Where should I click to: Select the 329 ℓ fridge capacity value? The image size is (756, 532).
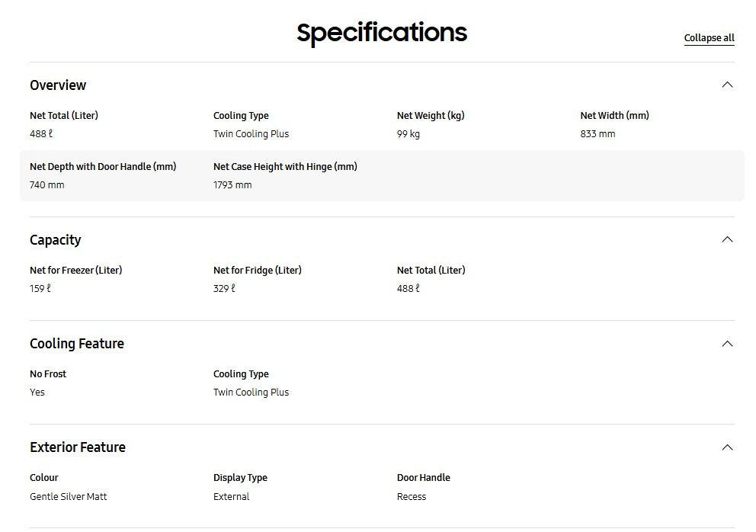click(x=224, y=289)
